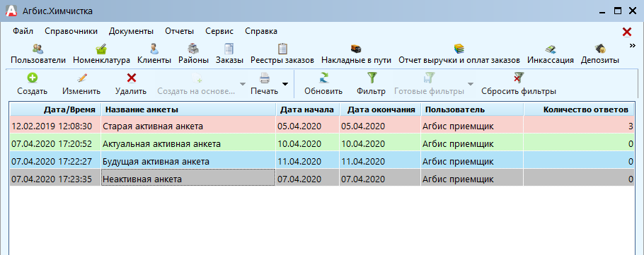Image resolution: width=644 pixels, height=255 pixels.
Task: Click Изменить pencil button
Action: [81, 84]
